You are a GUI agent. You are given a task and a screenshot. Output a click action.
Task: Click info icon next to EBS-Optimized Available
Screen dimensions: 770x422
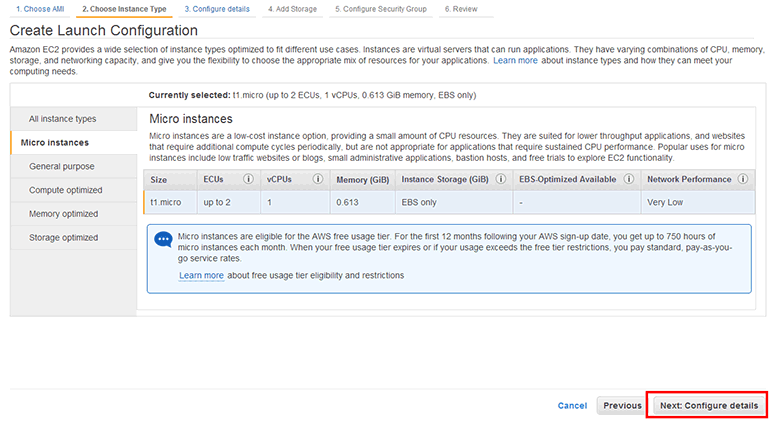click(x=630, y=180)
